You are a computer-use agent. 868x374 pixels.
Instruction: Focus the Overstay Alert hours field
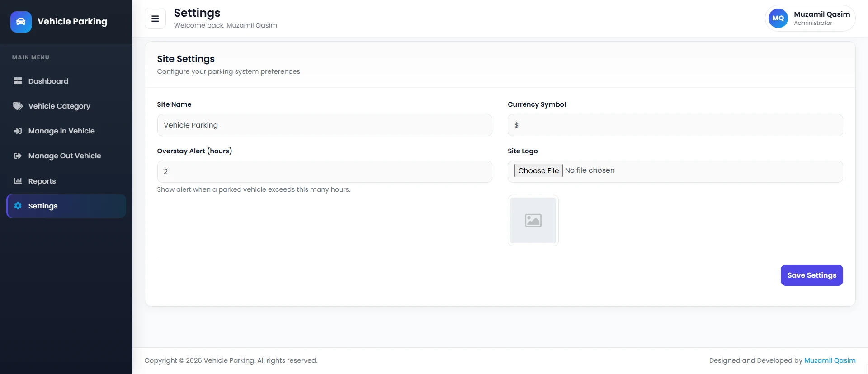coord(325,171)
